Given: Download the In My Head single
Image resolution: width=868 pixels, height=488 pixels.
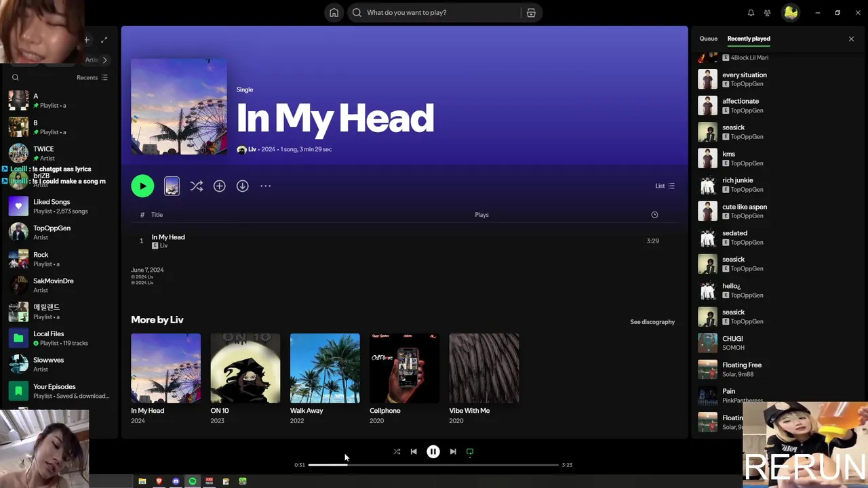Looking at the screenshot, I should click(x=242, y=186).
